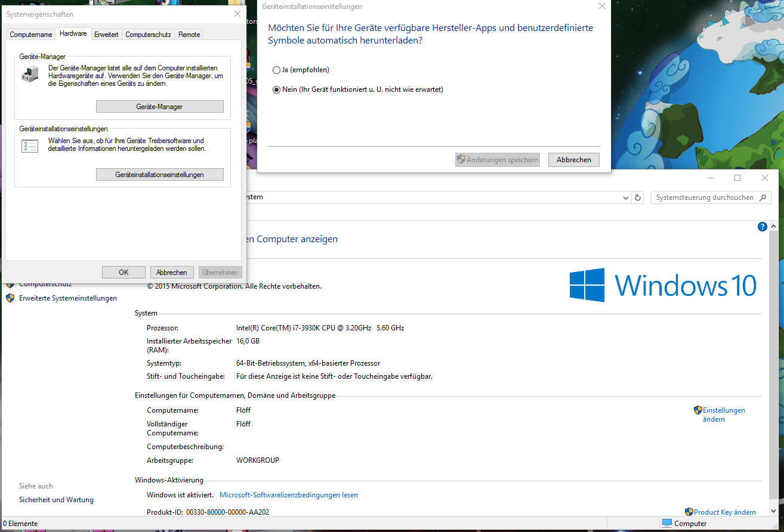Switch to the Erweitert tab
This screenshot has height=532, width=784.
click(x=106, y=35)
